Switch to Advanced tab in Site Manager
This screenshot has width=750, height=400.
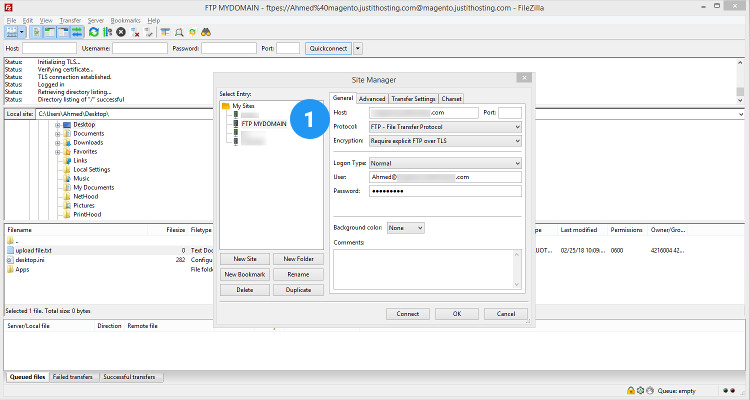click(x=372, y=99)
